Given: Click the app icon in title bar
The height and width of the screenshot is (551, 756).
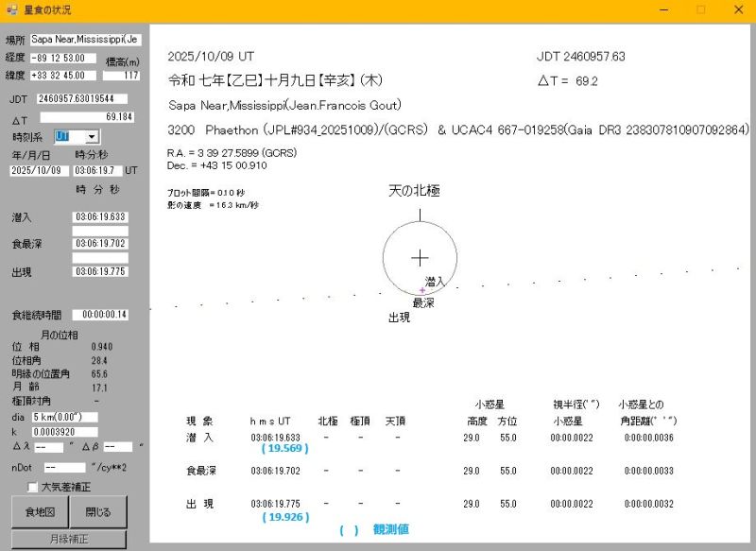Looking at the screenshot, I should (11, 9).
